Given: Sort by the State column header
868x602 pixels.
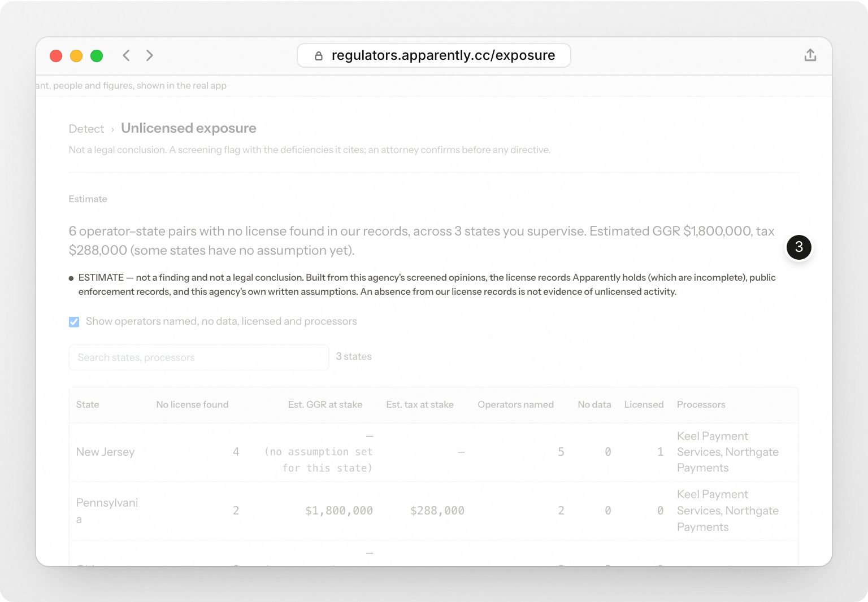Looking at the screenshot, I should (x=88, y=404).
